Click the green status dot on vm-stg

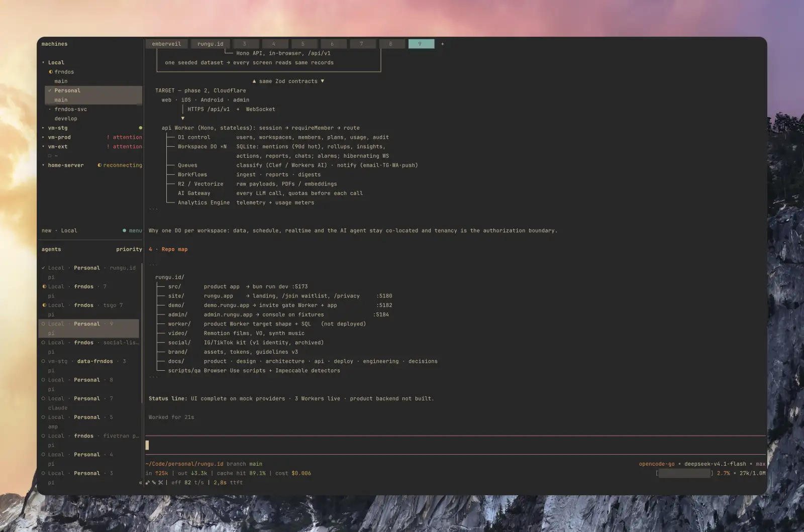140,128
